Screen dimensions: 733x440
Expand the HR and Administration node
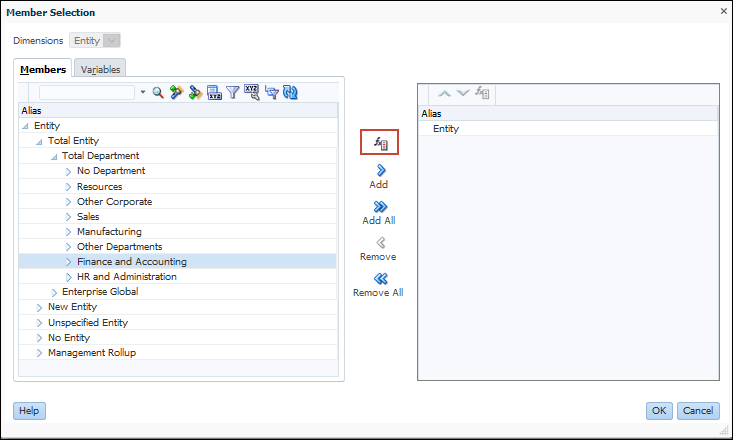click(x=68, y=277)
